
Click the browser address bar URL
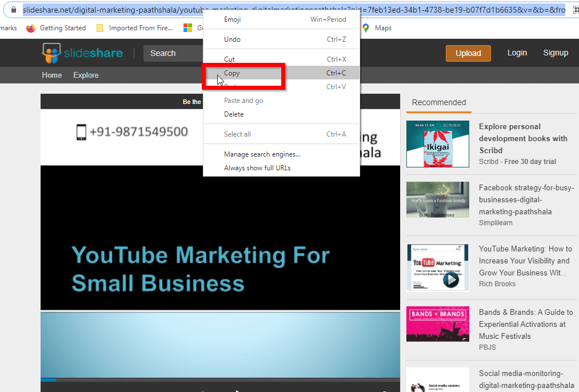tap(294, 10)
